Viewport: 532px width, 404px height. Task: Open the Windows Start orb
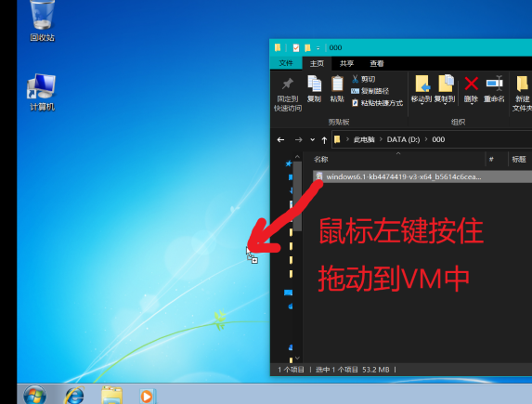[34, 395]
